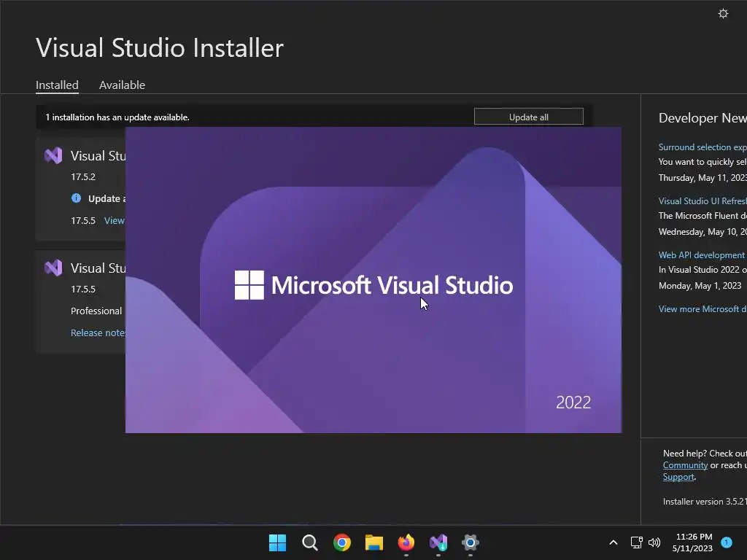
Task: Open the View details link beside 17.5.5
Action: click(x=115, y=220)
